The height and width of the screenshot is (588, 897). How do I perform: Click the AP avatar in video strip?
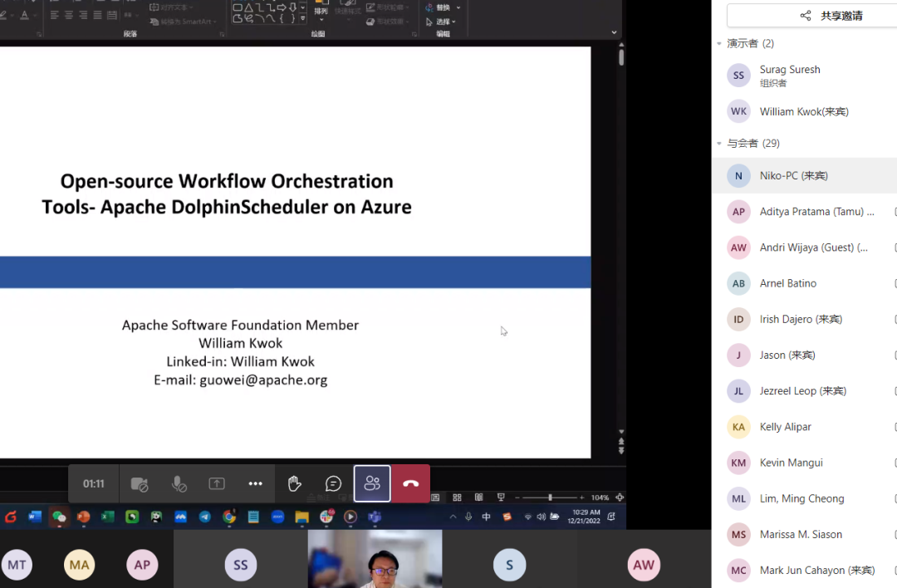[x=142, y=565]
